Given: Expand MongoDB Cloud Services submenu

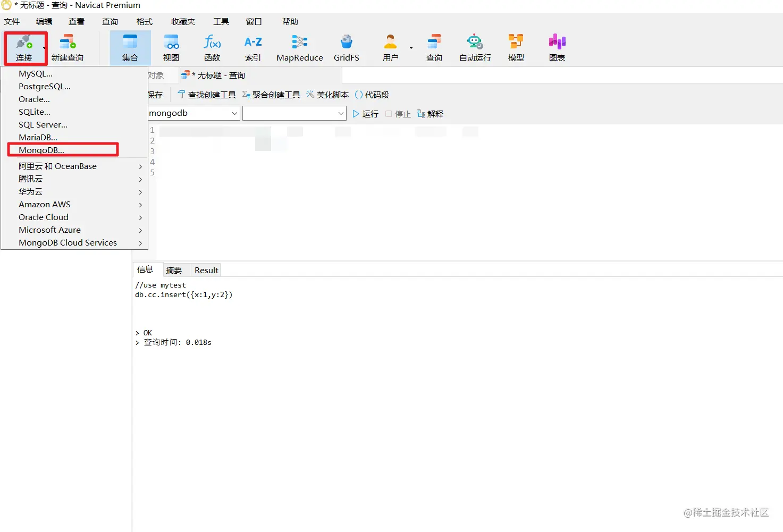Looking at the screenshot, I should coord(74,243).
